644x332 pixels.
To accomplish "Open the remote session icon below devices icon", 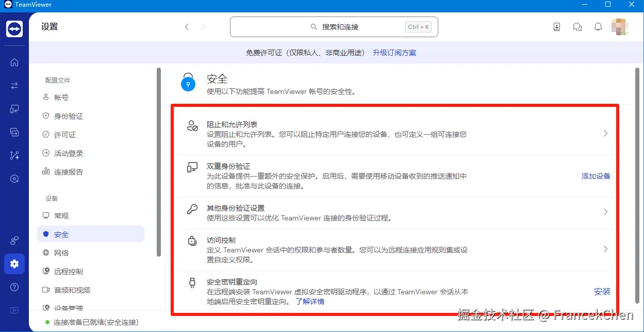I will tap(14, 132).
